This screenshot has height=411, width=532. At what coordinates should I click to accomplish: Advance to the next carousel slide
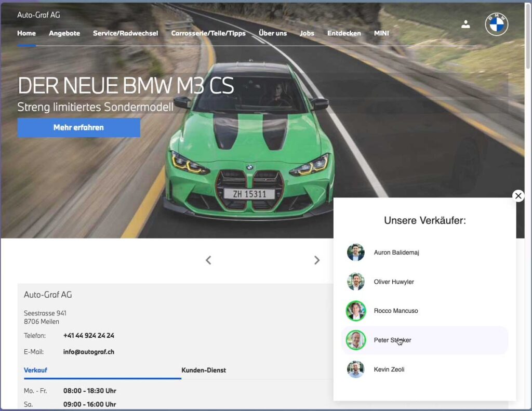316,260
